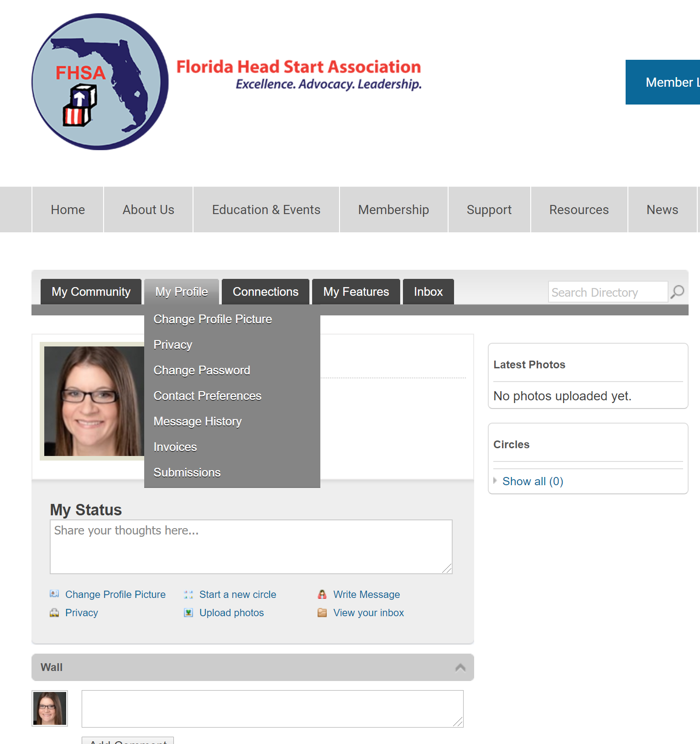Click the Wall comment text area
Viewport: 700px width, 744px height.
pos(272,709)
